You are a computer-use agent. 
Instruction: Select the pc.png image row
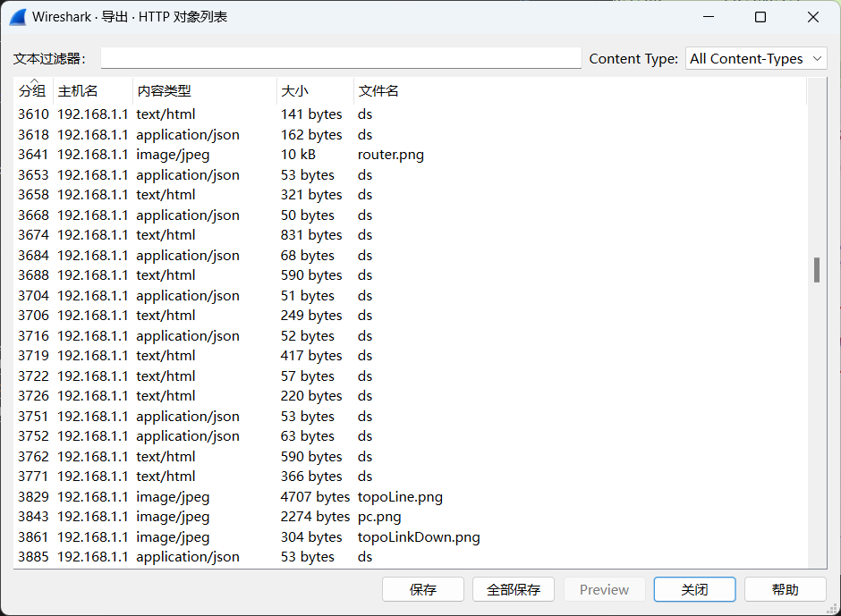click(379, 517)
